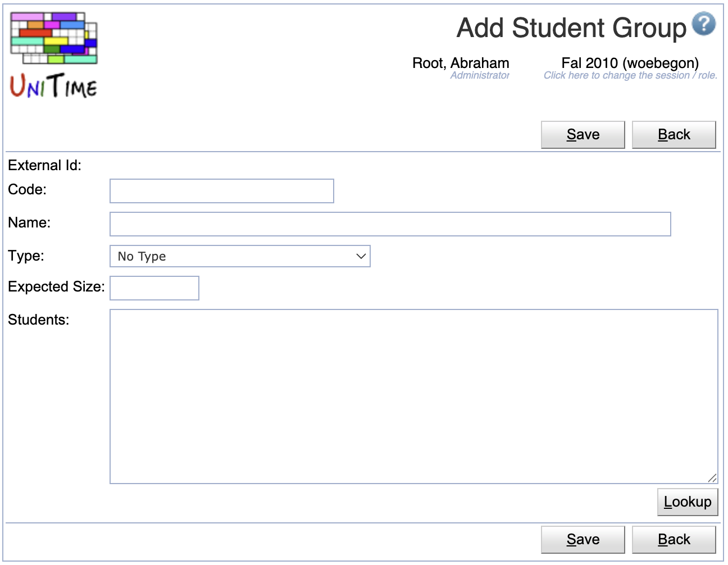Click the Type label
The image size is (728, 565).
pos(26,256)
